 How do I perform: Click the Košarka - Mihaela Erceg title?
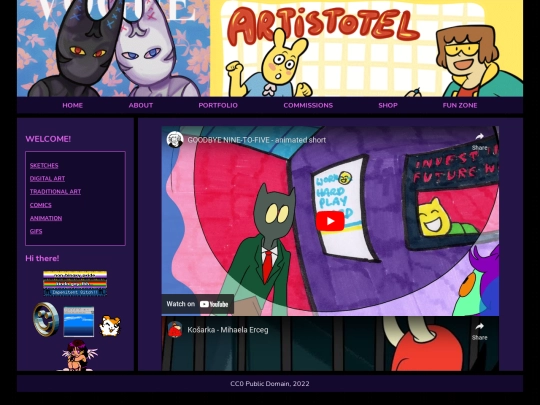pyautogui.click(x=228, y=330)
